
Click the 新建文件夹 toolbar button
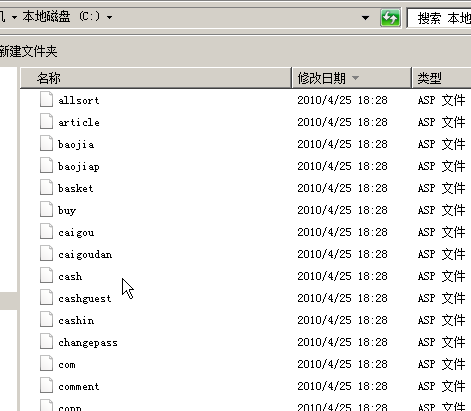28,51
